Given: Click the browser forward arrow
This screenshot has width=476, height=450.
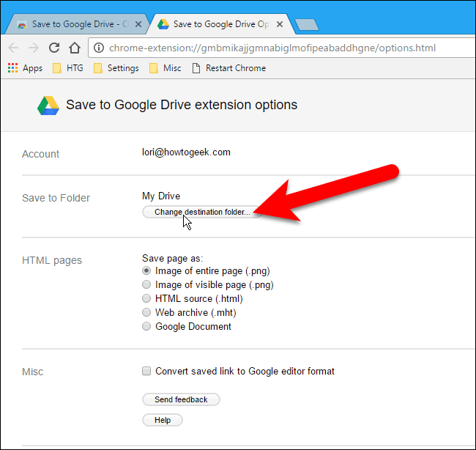Looking at the screenshot, I should click(x=34, y=48).
